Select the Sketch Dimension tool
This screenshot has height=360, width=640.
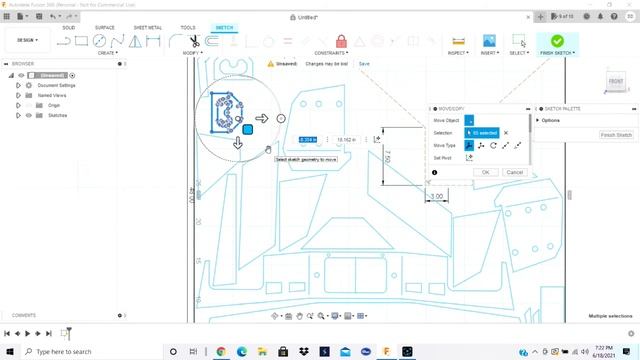(153, 41)
